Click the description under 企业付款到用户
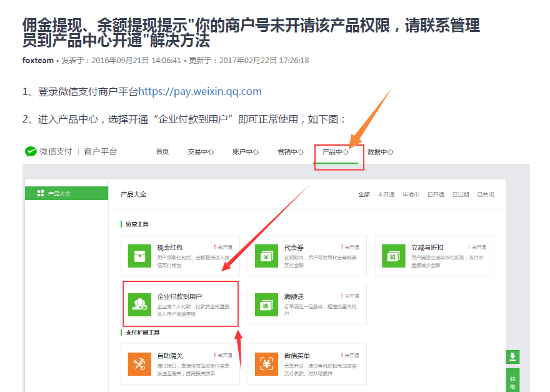 pos(193,310)
